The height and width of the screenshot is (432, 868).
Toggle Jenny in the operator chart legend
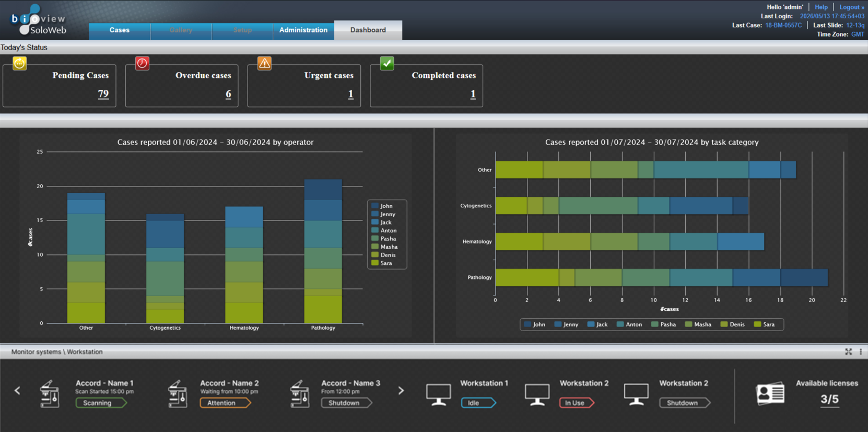pos(383,214)
